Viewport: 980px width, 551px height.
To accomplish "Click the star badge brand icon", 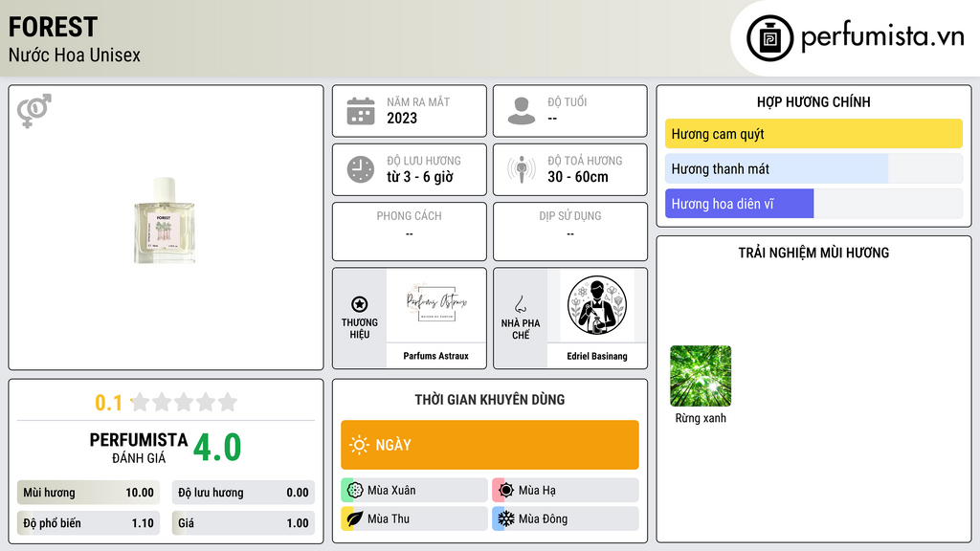I will (360, 304).
